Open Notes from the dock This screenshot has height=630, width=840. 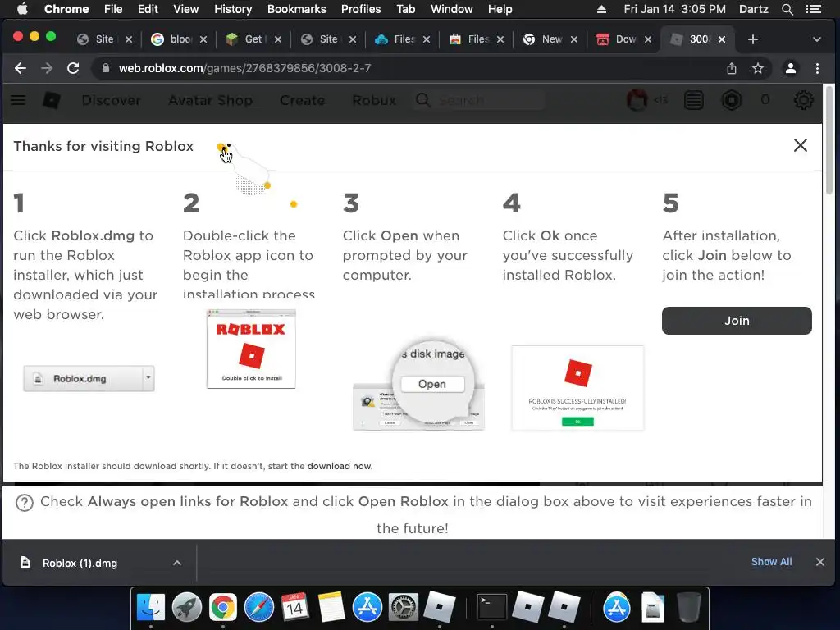coord(331,608)
